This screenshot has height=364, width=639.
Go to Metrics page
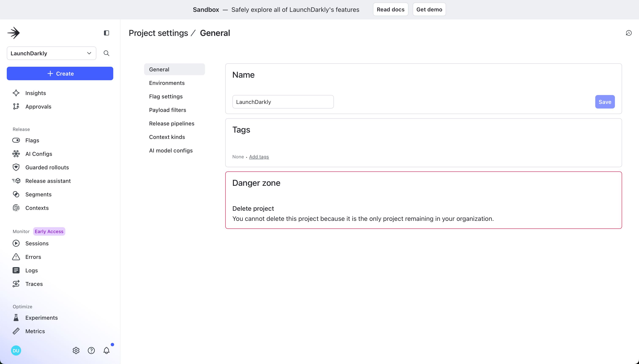pyautogui.click(x=35, y=331)
